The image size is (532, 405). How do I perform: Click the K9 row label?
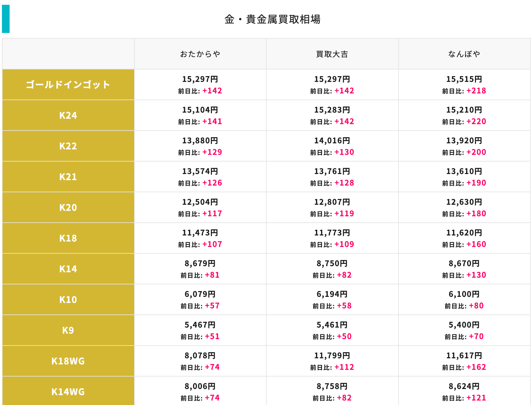[x=68, y=330]
